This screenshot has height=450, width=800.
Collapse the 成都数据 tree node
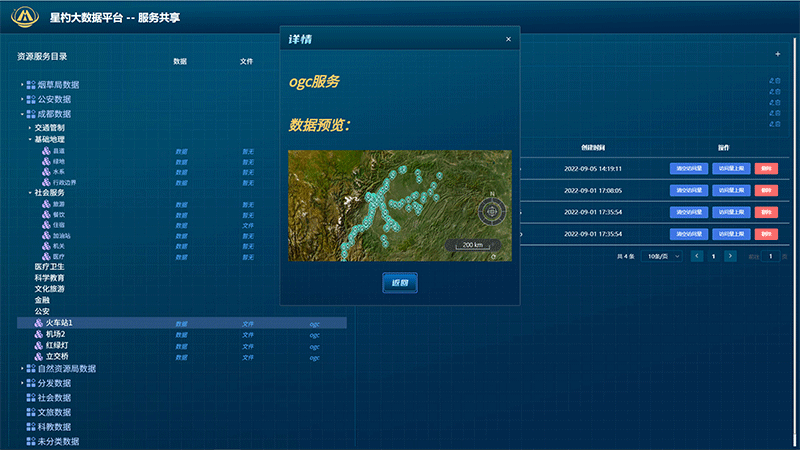(21, 114)
